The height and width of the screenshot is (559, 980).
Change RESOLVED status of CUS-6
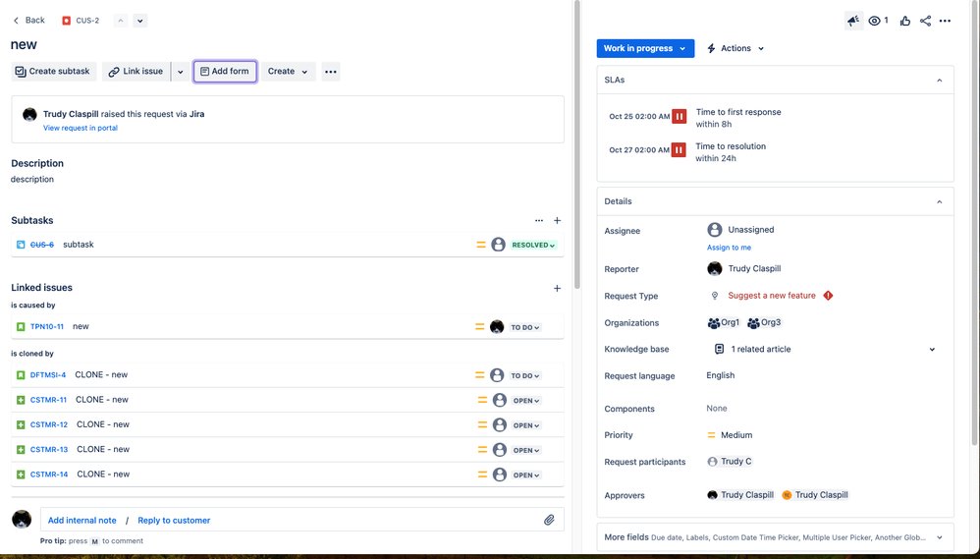pos(534,245)
